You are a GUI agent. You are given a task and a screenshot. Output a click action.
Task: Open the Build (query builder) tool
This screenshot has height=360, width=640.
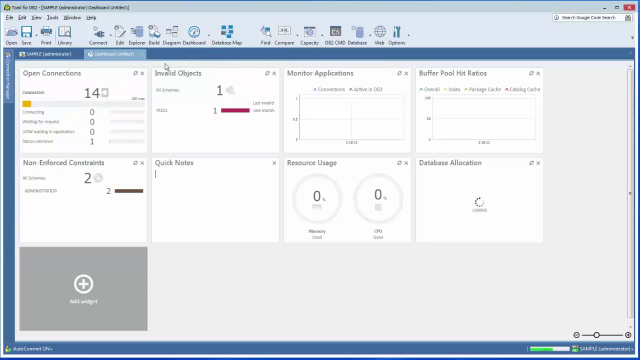(154, 35)
